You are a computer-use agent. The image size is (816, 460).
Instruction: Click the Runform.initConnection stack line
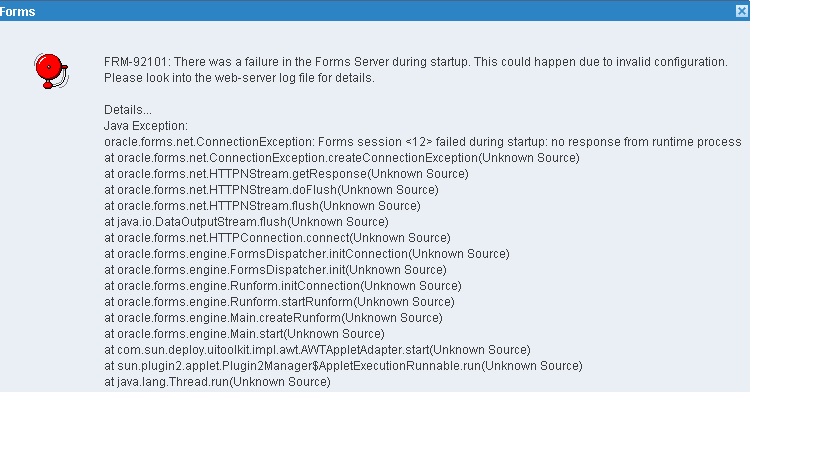pos(282,286)
